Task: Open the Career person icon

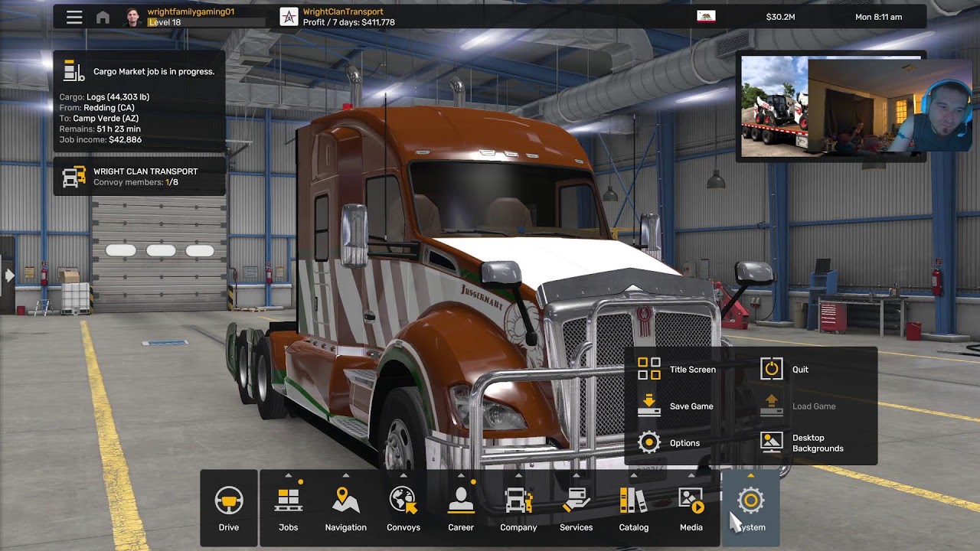Action: [x=461, y=500]
